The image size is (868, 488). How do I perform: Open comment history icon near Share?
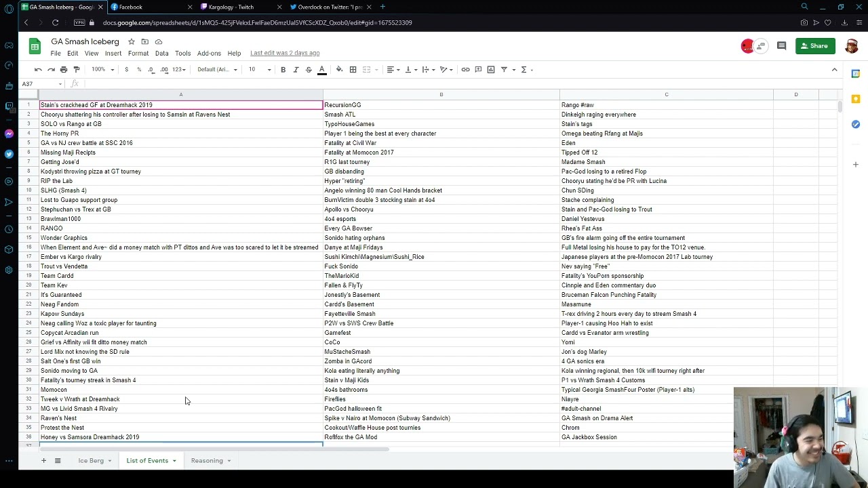pyautogui.click(x=781, y=46)
